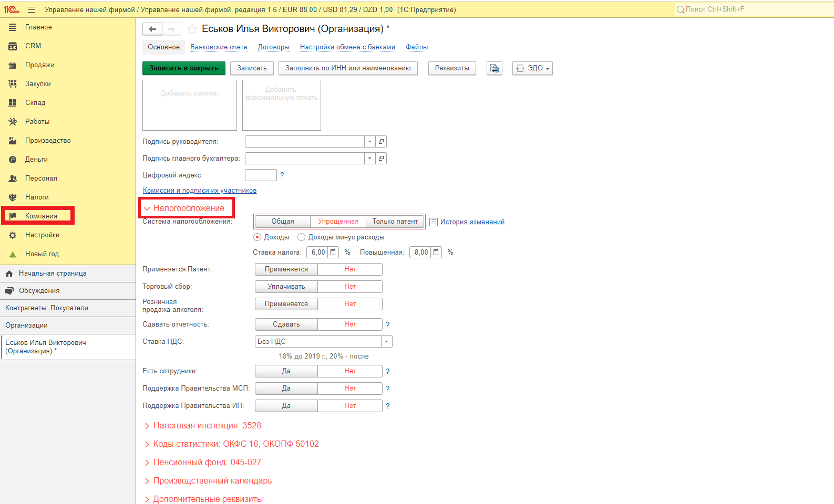Set Есть сотрудники to Да
Image resolution: width=834 pixels, height=504 pixels.
[286, 371]
